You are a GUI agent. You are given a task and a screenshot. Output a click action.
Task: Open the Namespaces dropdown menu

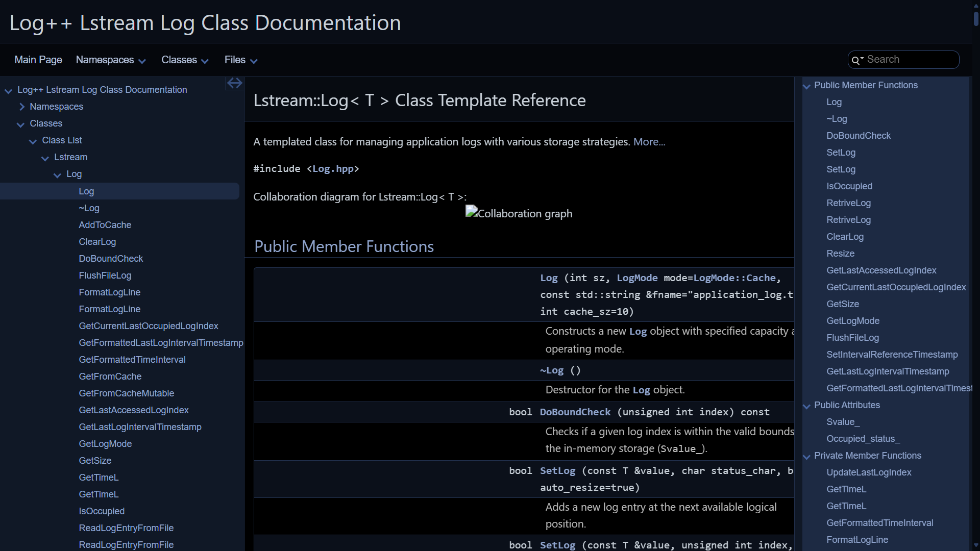[x=111, y=60]
